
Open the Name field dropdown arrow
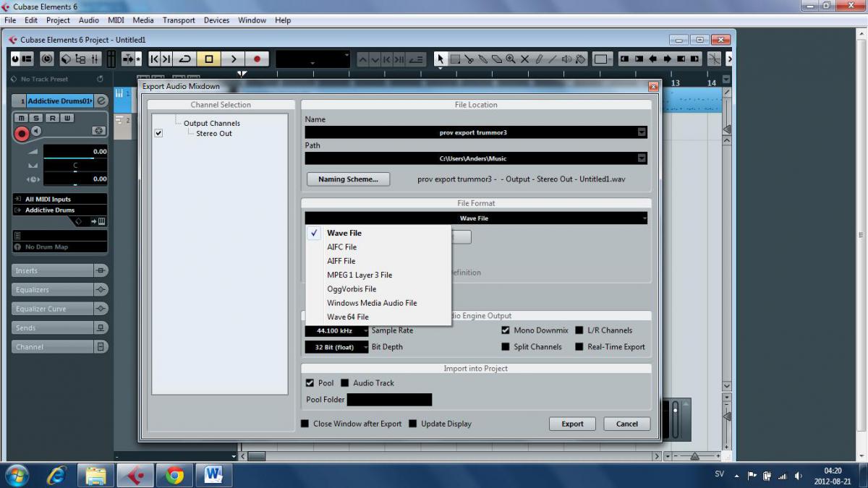(642, 132)
